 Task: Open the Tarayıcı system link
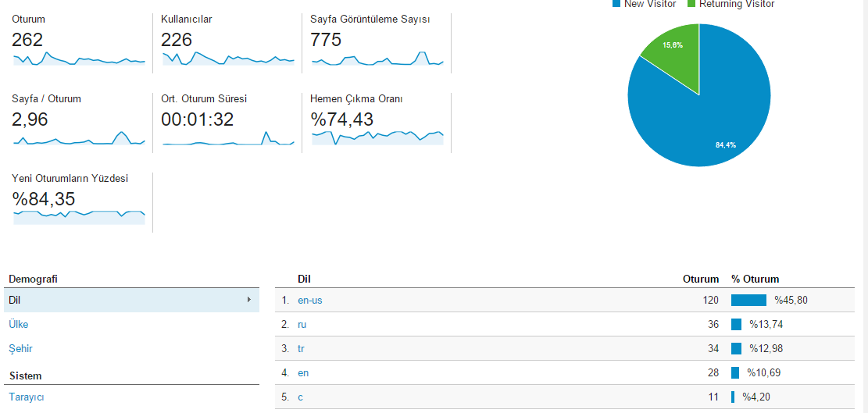point(26,397)
